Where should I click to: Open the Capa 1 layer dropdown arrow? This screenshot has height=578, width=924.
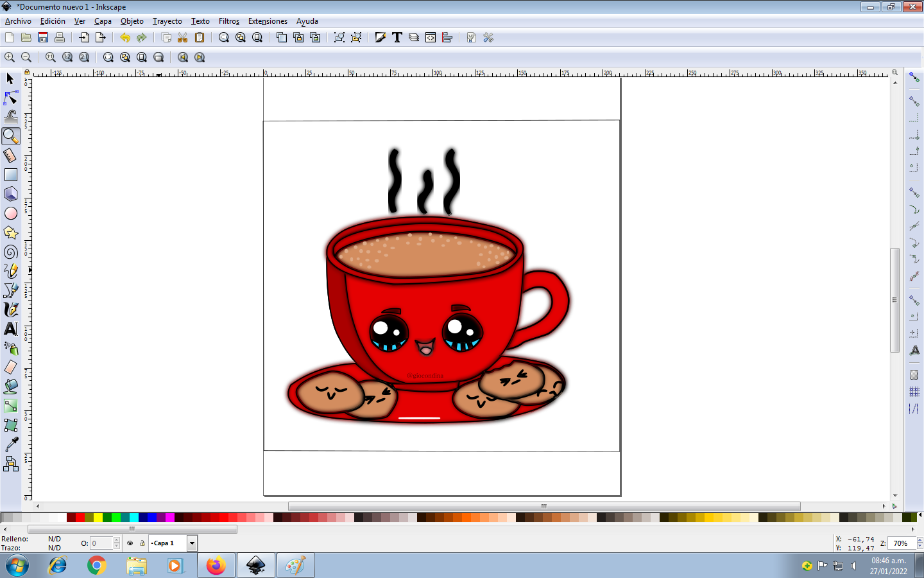coord(192,543)
